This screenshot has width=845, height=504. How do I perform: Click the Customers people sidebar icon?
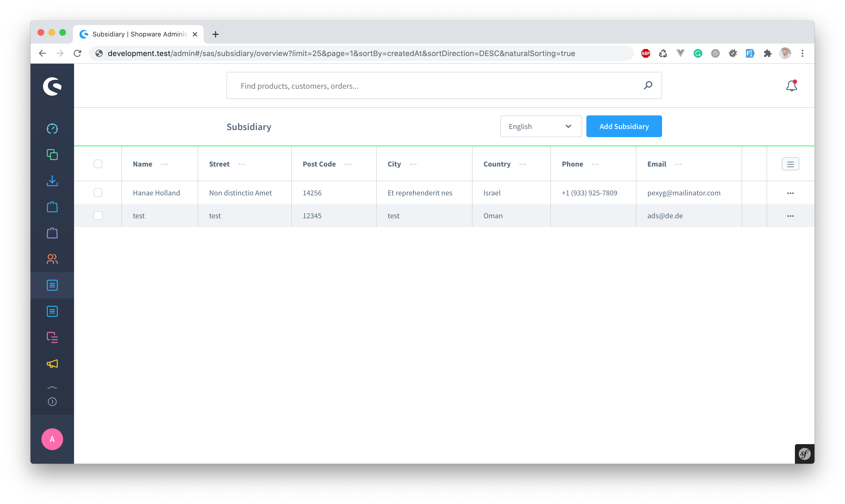click(52, 259)
